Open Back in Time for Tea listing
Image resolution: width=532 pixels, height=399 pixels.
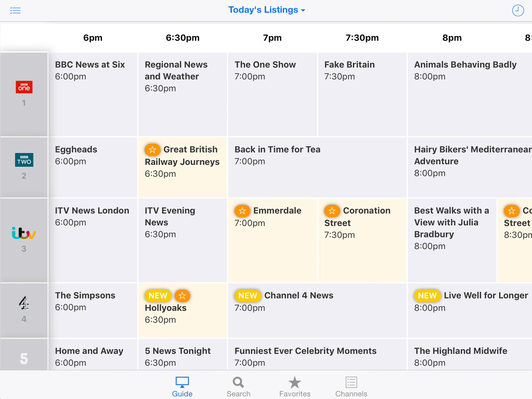click(317, 167)
